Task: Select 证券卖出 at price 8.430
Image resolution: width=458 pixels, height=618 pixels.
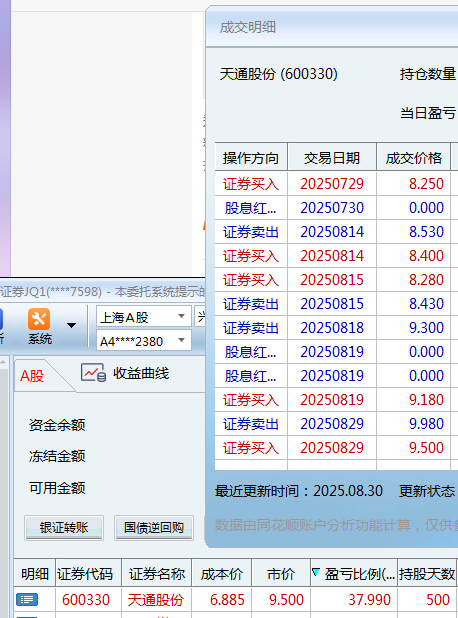Action: pyautogui.click(x=336, y=304)
